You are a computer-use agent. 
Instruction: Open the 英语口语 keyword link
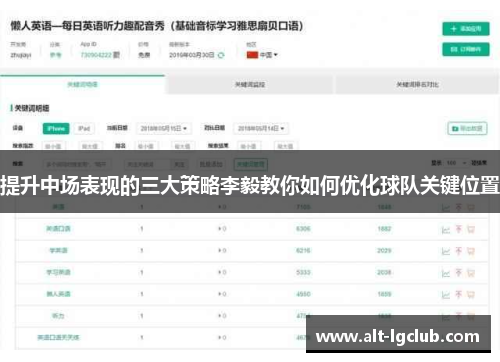[x=58, y=229]
